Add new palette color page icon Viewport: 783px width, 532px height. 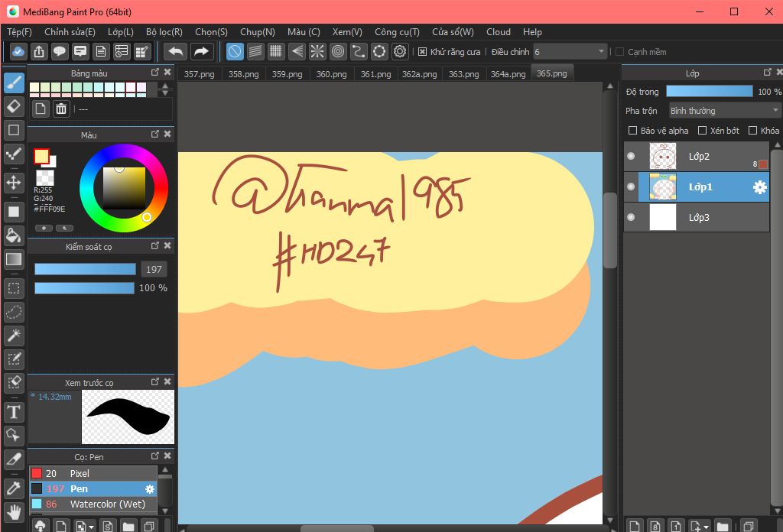tap(41, 109)
